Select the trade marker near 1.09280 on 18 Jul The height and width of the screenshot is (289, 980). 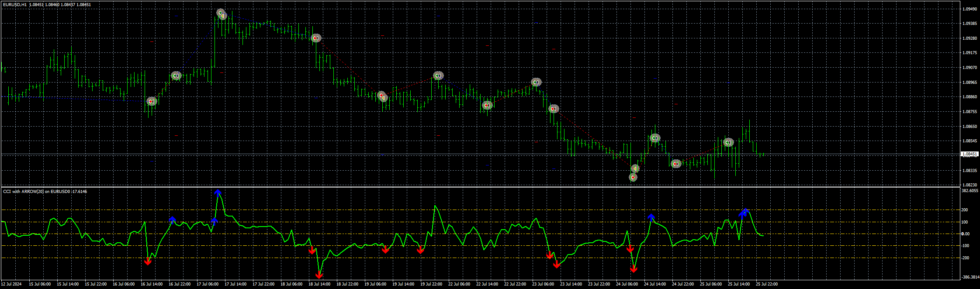(316, 38)
